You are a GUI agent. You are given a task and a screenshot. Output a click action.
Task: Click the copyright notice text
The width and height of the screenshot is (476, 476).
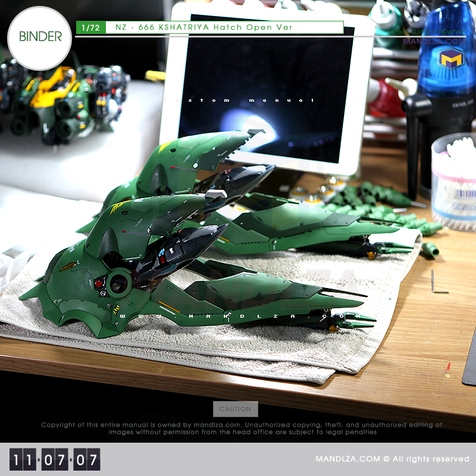(242, 428)
